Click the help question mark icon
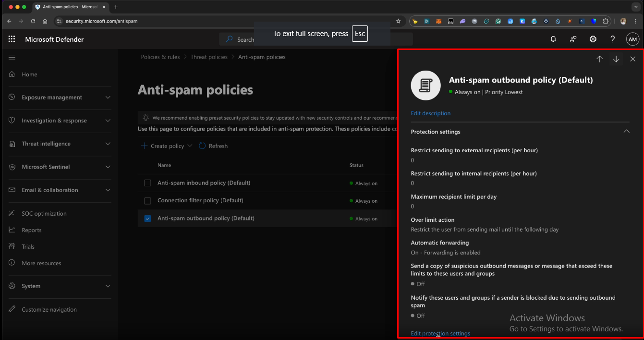 (x=612, y=39)
